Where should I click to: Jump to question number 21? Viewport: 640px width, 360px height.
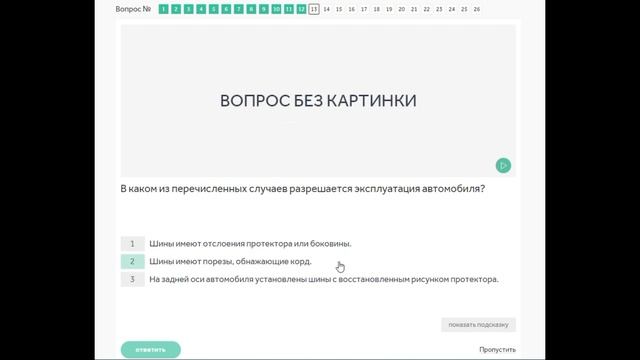pos(414,9)
